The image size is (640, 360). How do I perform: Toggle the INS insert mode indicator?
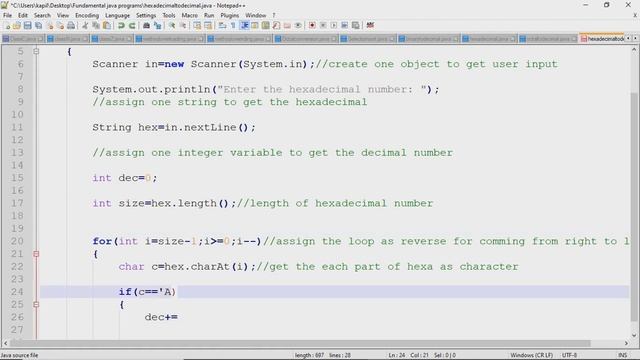pos(622,355)
